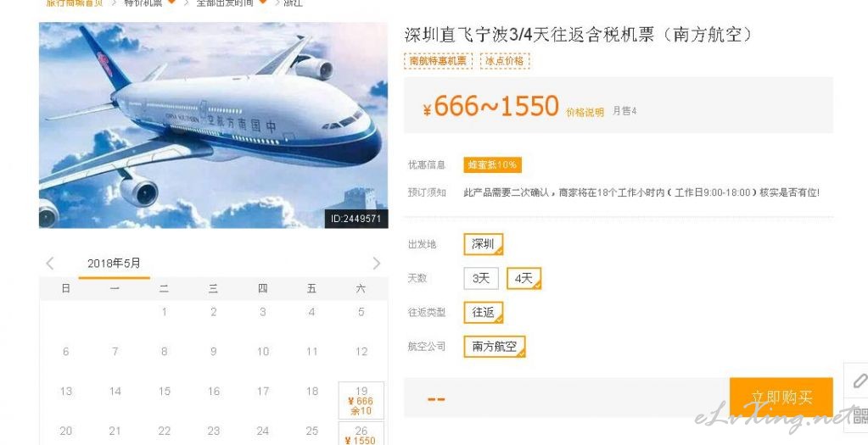This screenshot has height=445, width=868.
Task: Select the 往返 trip type option
Action: (484, 312)
